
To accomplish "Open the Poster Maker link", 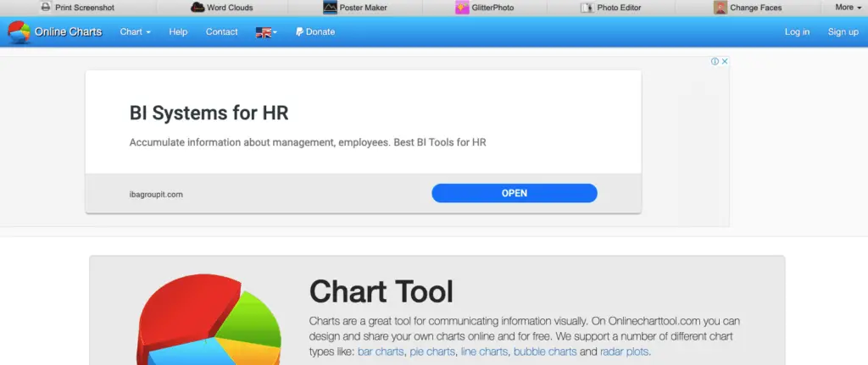I will coord(363,8).
